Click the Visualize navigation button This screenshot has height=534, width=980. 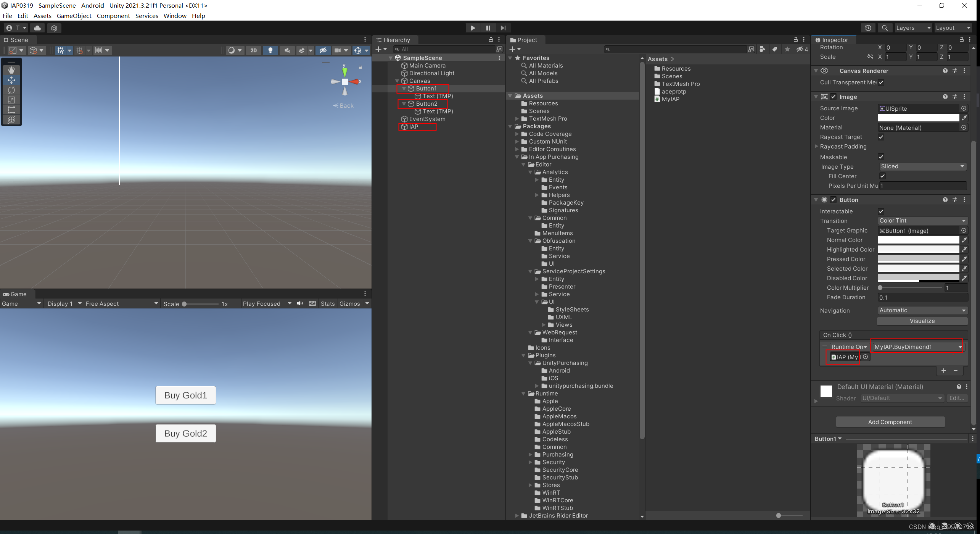point(922,321)
